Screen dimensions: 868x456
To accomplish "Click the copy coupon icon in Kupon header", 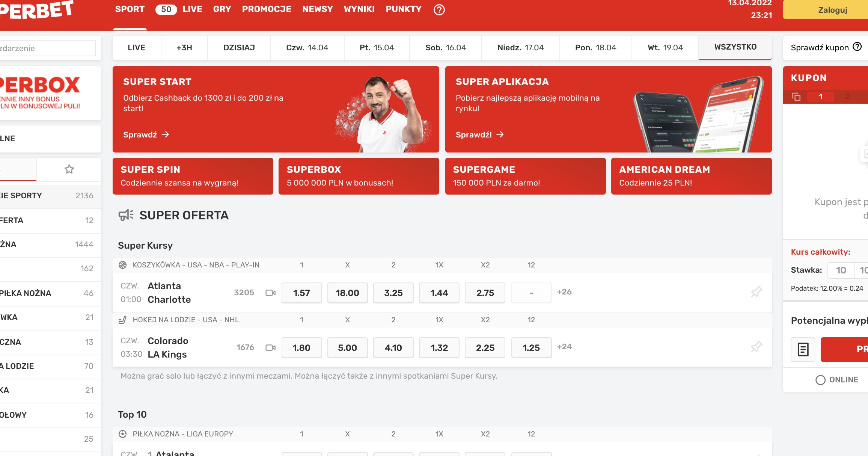I will click(796, 97).
